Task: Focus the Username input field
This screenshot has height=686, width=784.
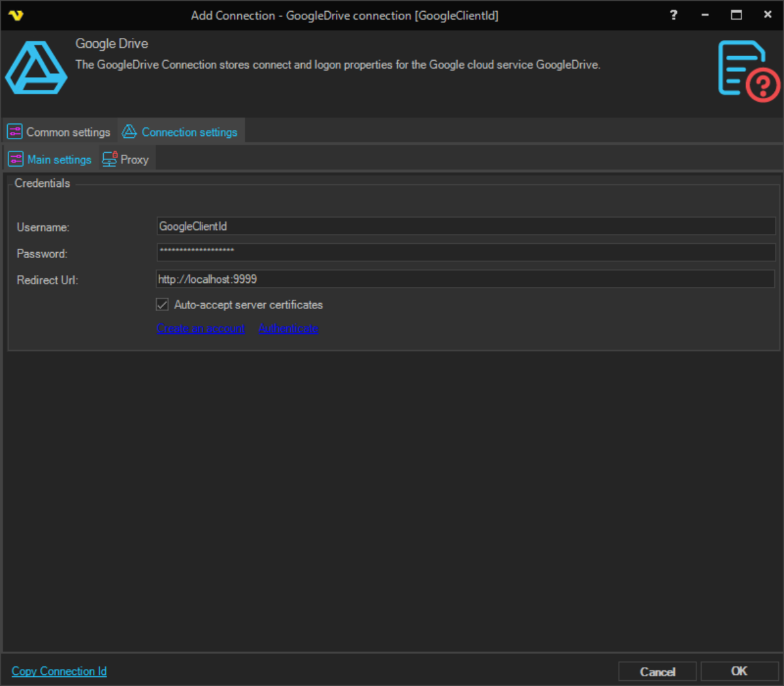Action: click(x=465, y=226)
